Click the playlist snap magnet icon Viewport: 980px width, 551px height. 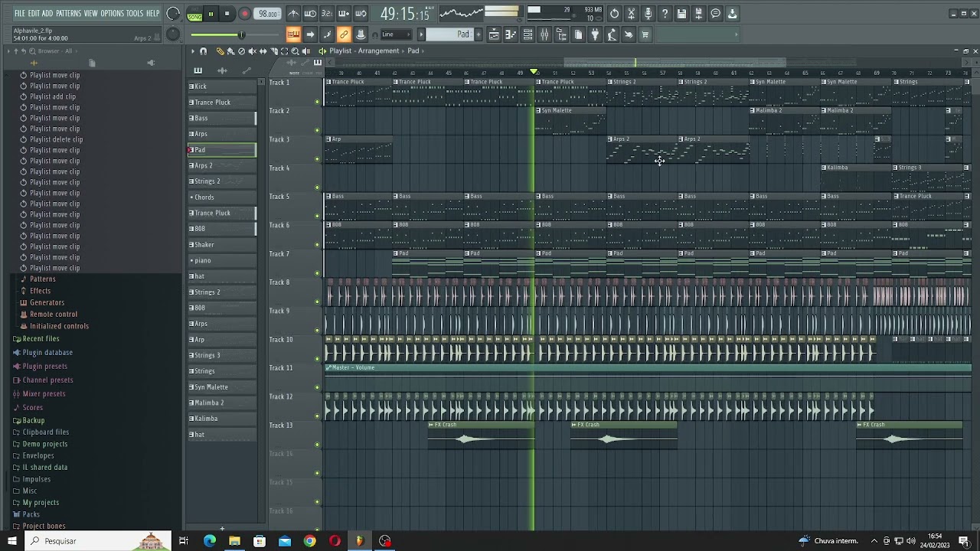[x=203, y=51]
